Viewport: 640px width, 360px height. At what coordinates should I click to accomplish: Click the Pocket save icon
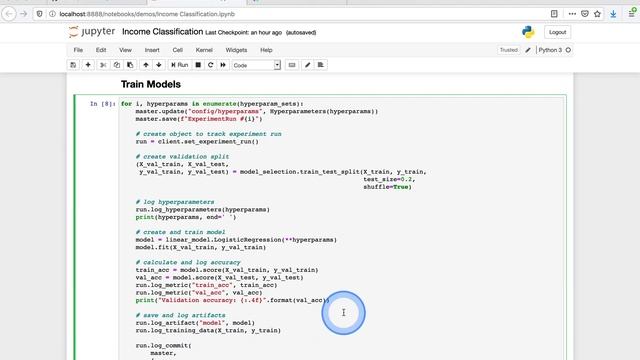(x=585, y=14)
